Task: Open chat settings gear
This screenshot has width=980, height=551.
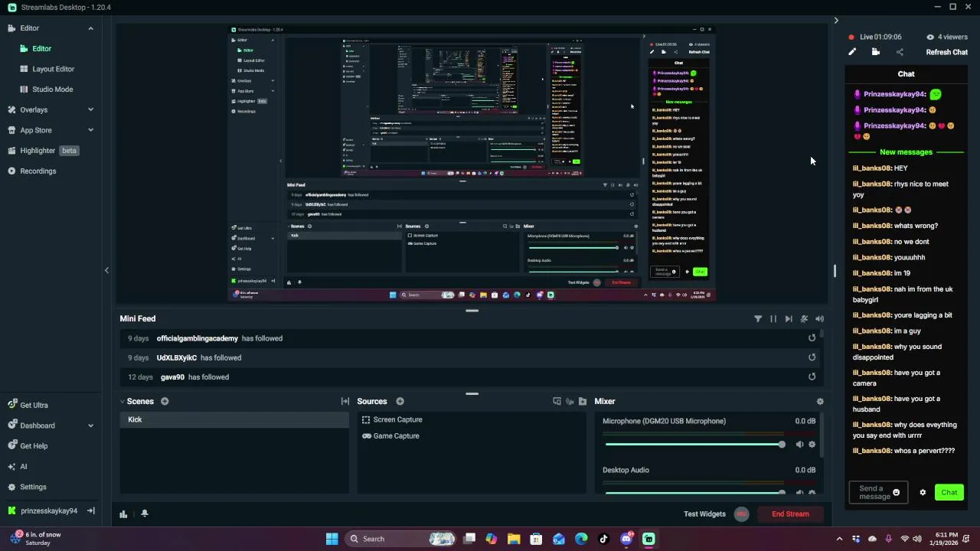Action: tap(923, 493)
